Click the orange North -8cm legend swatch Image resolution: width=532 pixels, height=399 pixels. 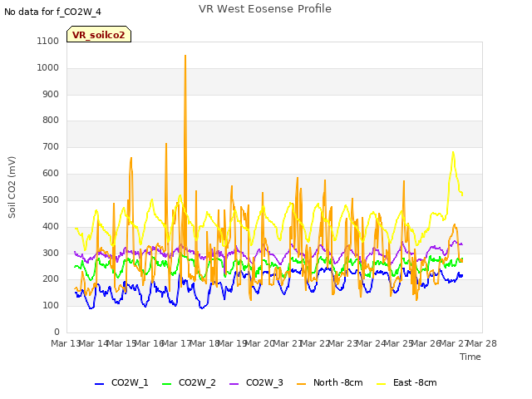tap(301, 384)
